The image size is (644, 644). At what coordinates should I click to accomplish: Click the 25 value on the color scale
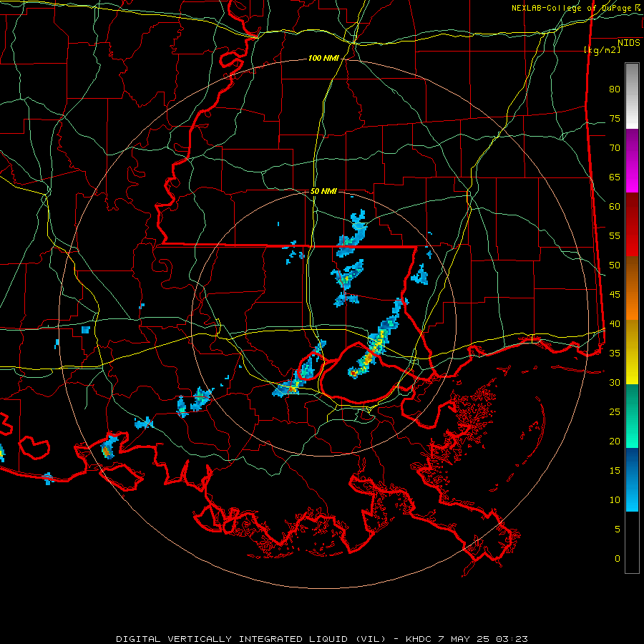pyautogui.click(x=615, y=412)
